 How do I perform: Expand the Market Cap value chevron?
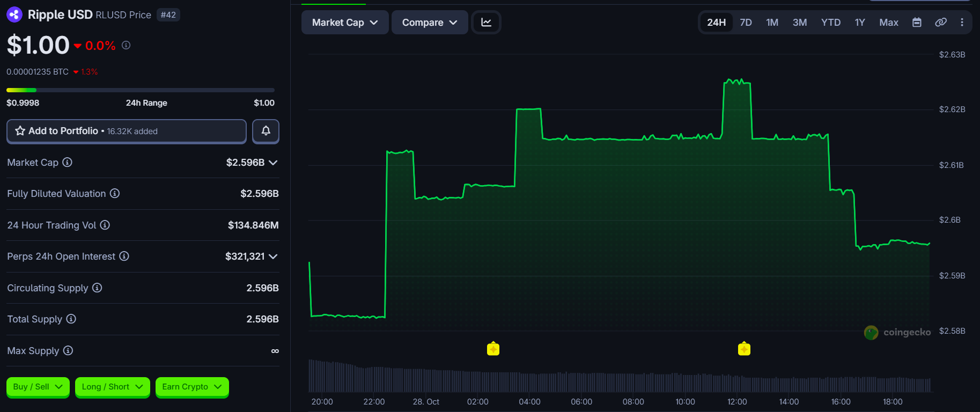pos(273,163)
